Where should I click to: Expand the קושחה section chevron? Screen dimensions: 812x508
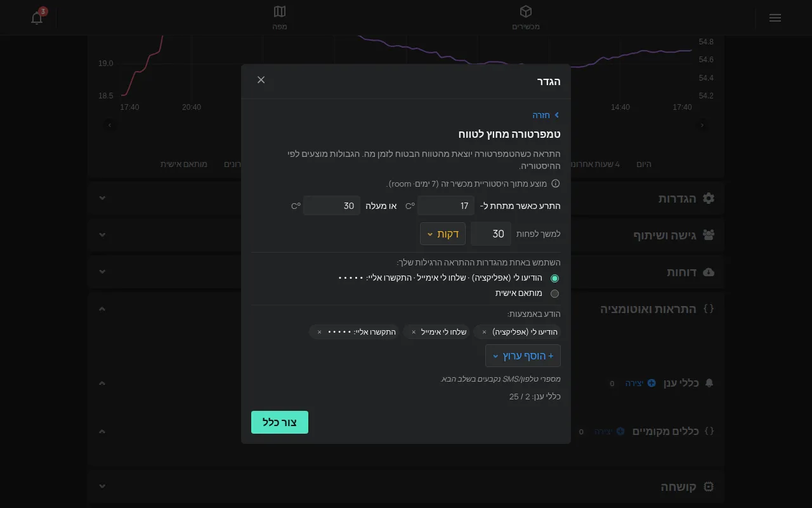click(103, 486)
